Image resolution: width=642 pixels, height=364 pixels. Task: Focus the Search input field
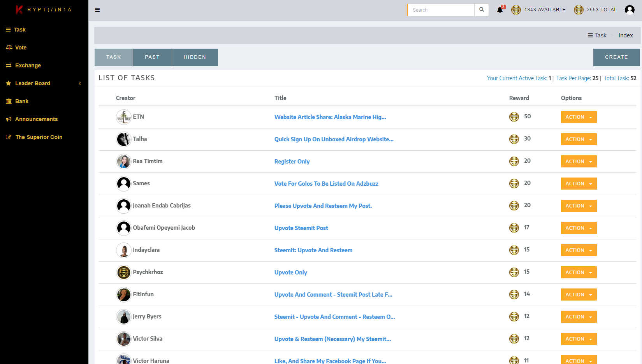pyautogui.click(x=441, y=10)
